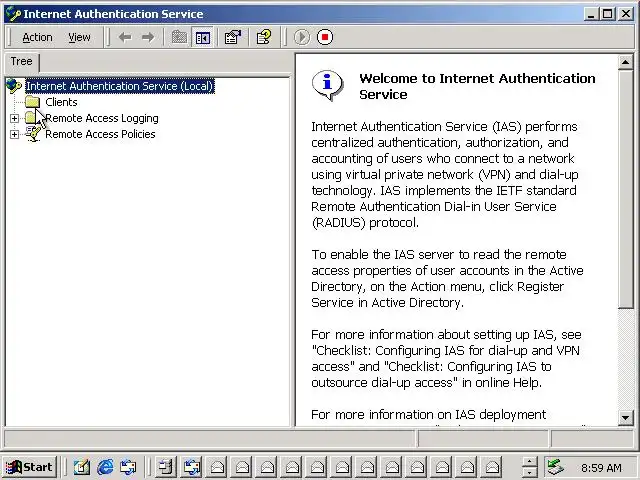
Task: Maximize the Internet Authentication Service window
Action: [x=607, y=14]
